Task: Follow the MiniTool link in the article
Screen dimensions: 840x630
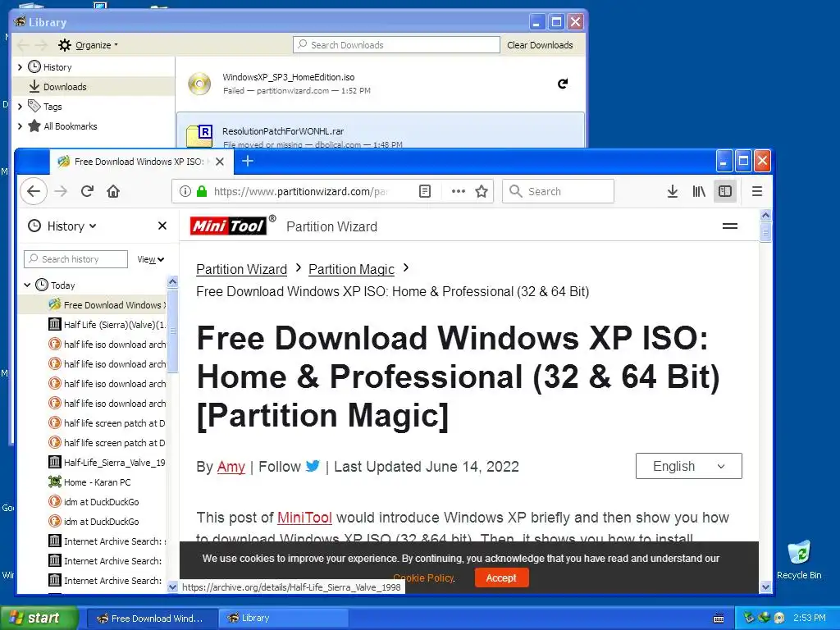Action: pos(305,518)
